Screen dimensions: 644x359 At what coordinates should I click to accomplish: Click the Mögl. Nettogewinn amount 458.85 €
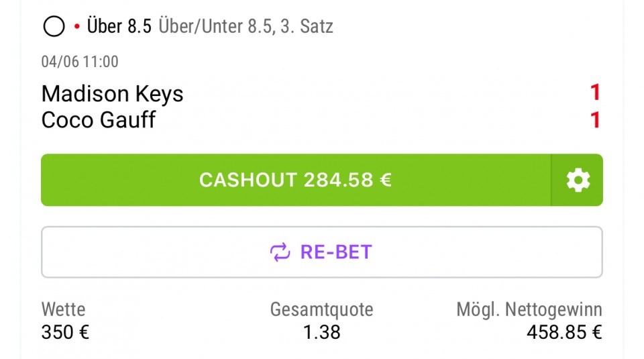(x=564, y=332)
